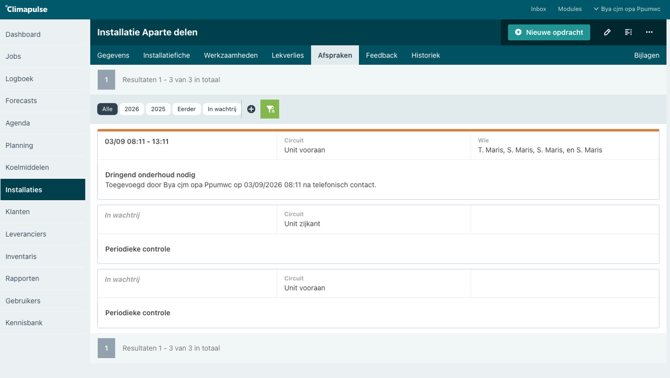Open the Modules link

(x=570, y=9)
